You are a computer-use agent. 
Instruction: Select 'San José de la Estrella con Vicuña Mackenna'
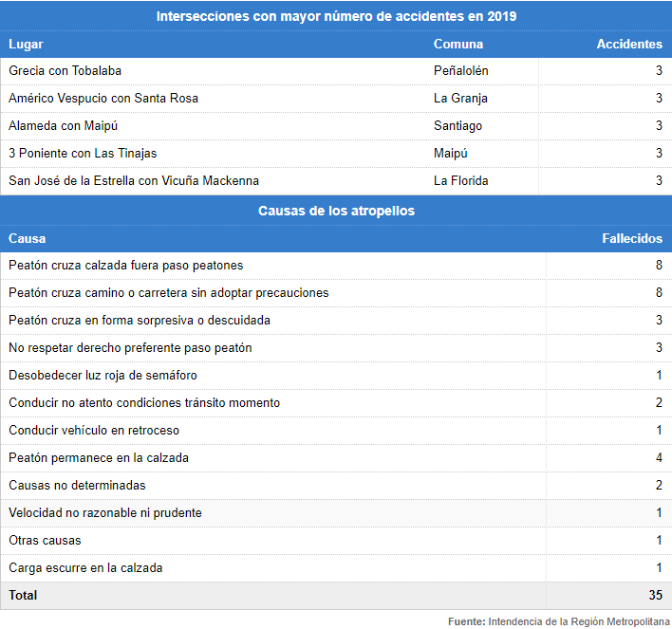click(x=134, y=181)
